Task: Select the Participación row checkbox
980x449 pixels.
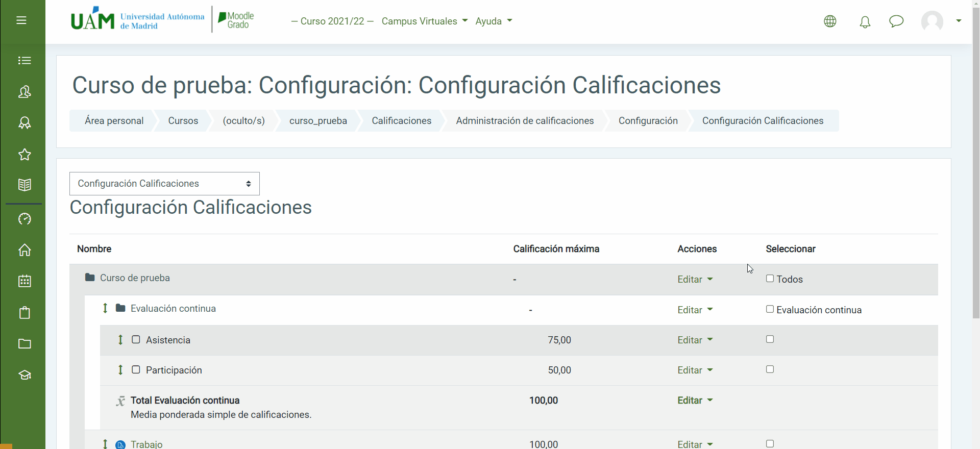Action: pos(770,369)
